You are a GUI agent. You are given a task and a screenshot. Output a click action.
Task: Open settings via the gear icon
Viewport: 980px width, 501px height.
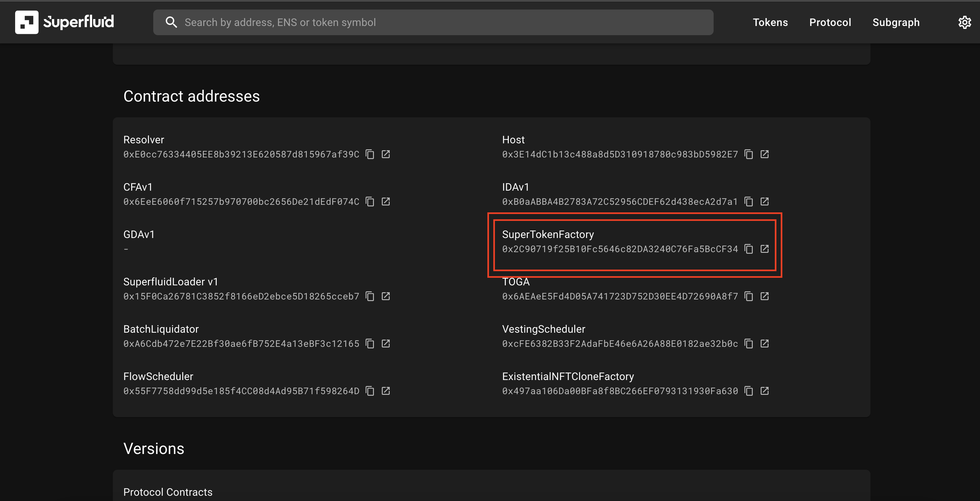[x=965, y=22]
